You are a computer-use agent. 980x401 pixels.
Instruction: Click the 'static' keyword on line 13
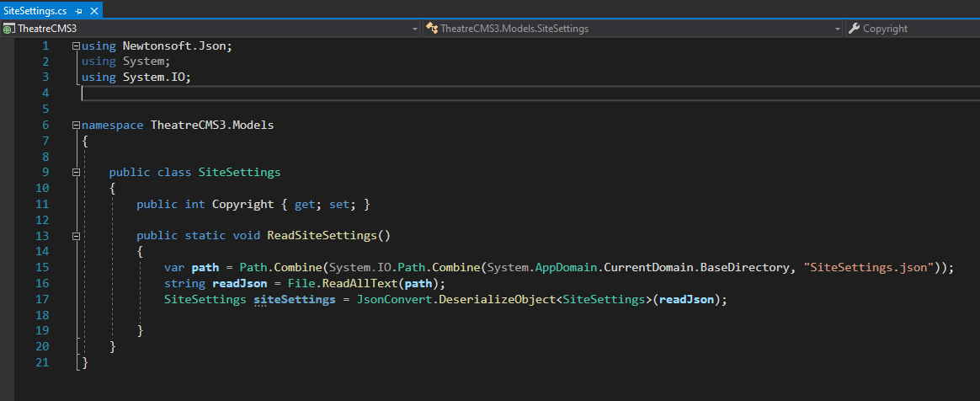point(205,236)
